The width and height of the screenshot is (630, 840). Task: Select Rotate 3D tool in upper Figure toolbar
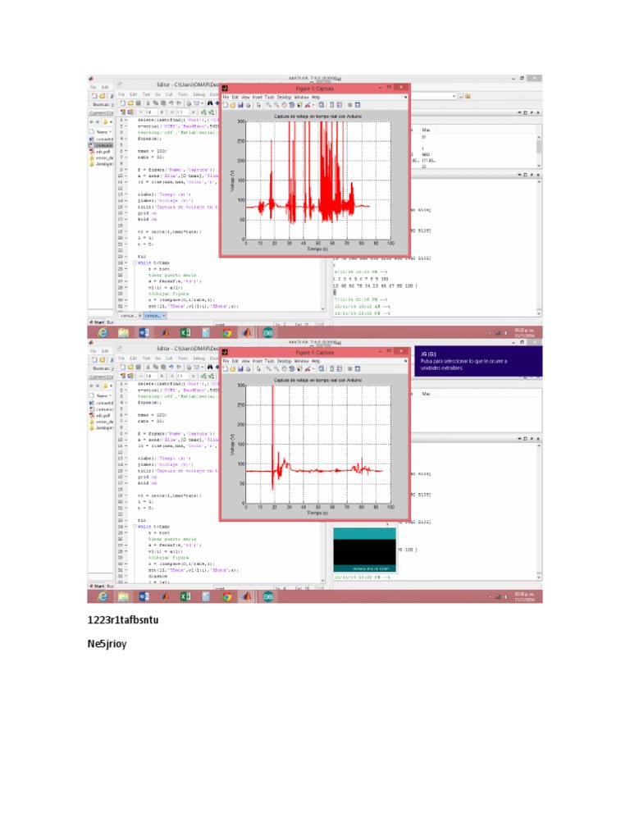(291, 105)
